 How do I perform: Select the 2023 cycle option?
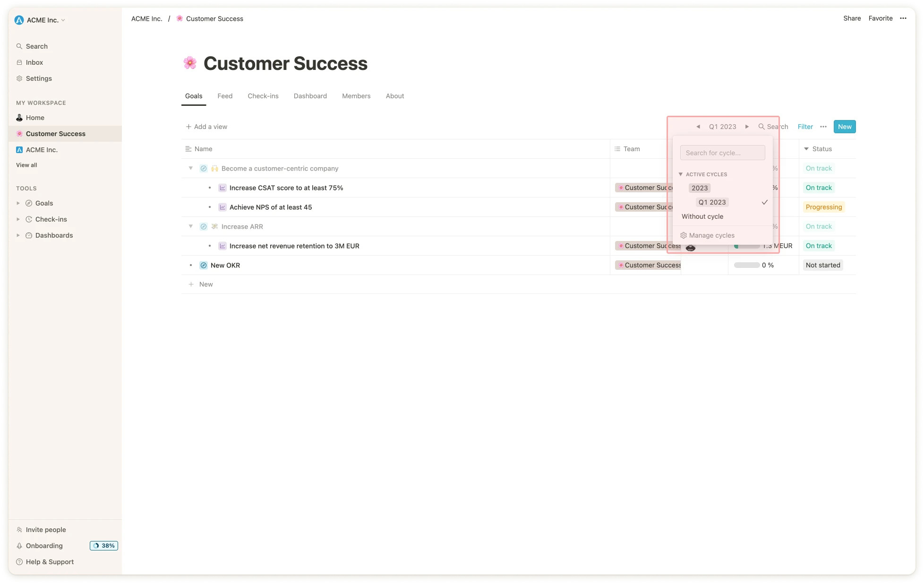[700, 188]
